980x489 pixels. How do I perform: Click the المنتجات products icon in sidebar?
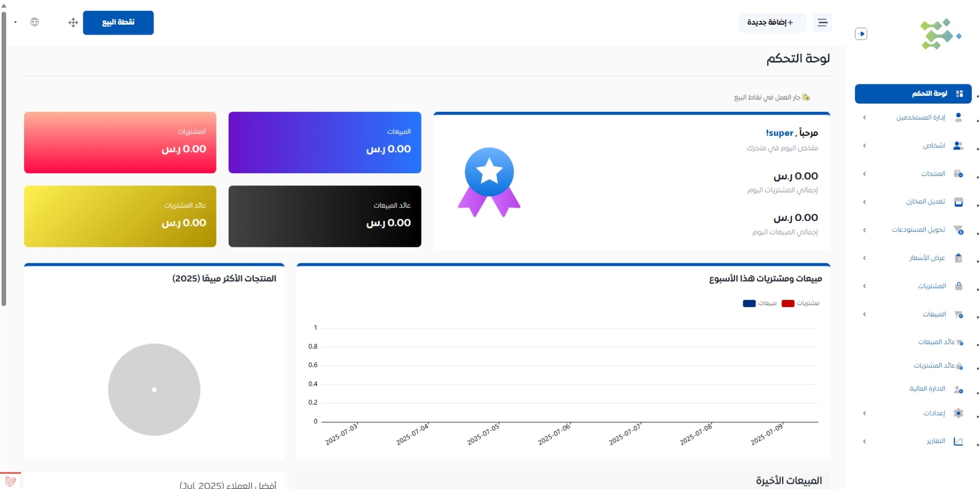[958, 174]
